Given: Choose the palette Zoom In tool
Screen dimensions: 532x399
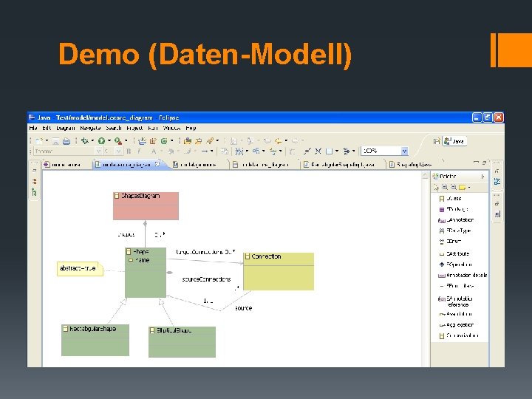Looking at the screenshot, I should click(x=445, y=187).
